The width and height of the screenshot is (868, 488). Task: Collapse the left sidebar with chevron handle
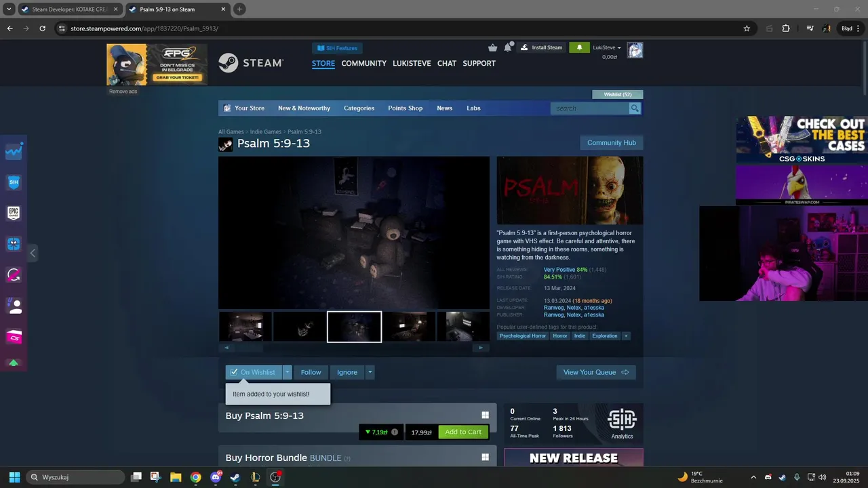click(33, 253)
